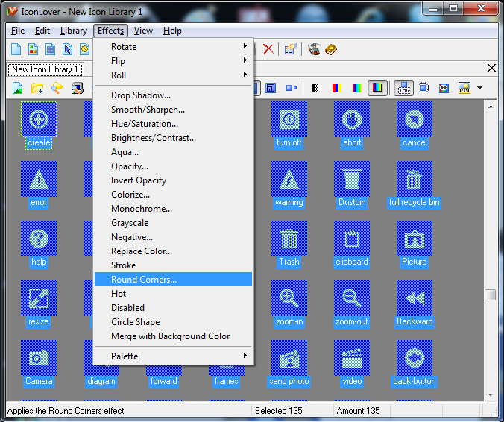Viewport: 504px width, 422px height.
Task: Click the nested squares size view icon
Action: (271, 88)
